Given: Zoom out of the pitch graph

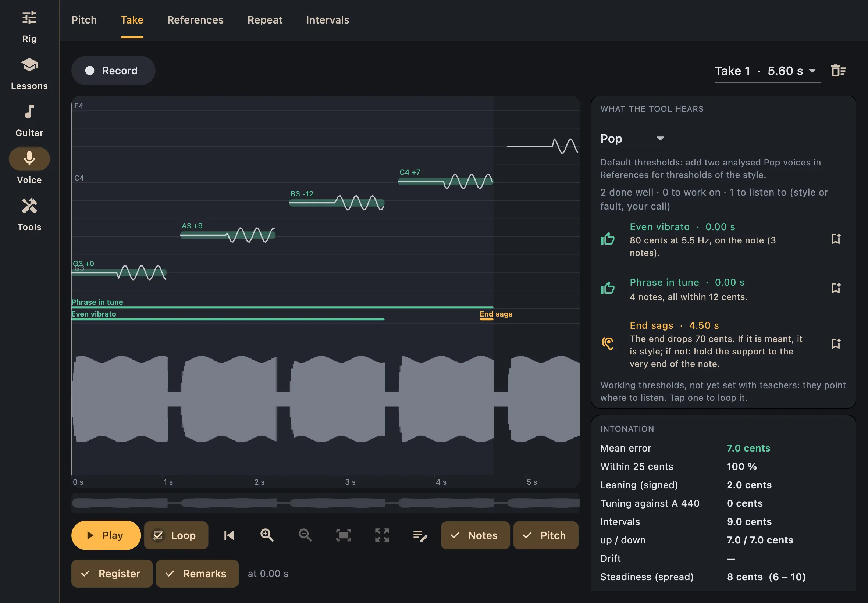Looking at the screenshot, I should pos(305,535).
